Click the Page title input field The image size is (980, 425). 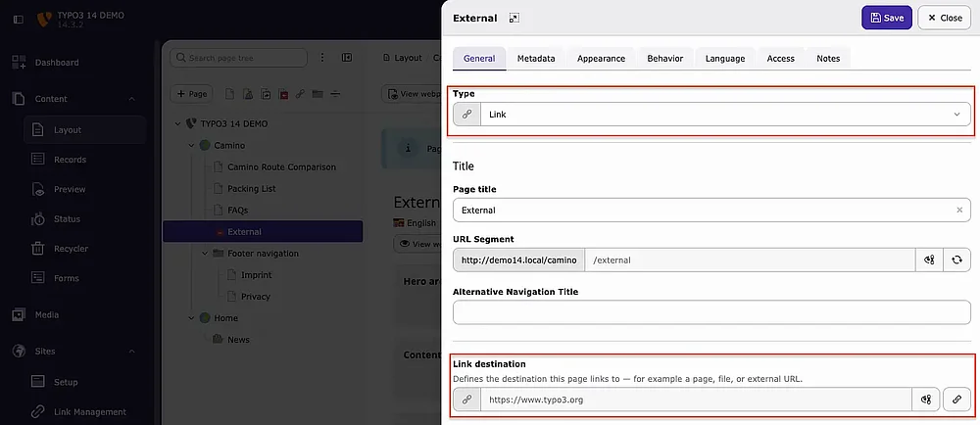coord(711,211)
